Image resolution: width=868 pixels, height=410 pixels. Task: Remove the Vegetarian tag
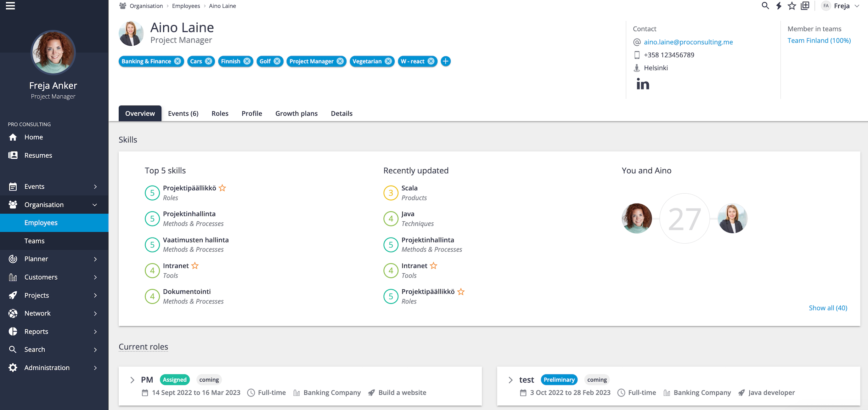(x=388, y=61)
